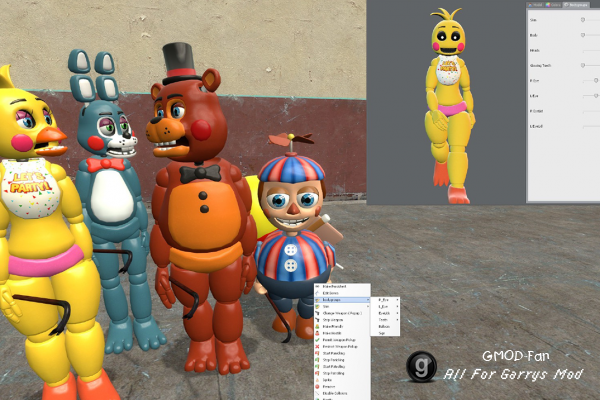The height and width of the screenshot is (400, 600).
Task: Switch to the Colors tab
Action: tap(553, 5)
